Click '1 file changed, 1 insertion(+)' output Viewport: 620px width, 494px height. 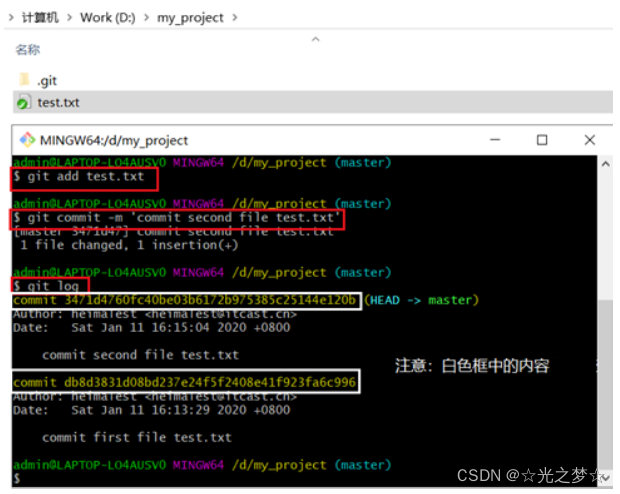(x=129, y=245)
